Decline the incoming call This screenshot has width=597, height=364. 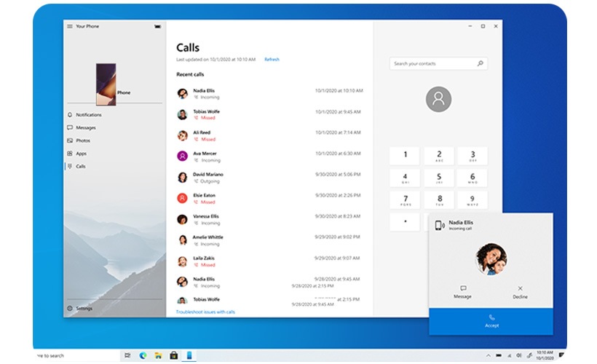tap(520, 293)
